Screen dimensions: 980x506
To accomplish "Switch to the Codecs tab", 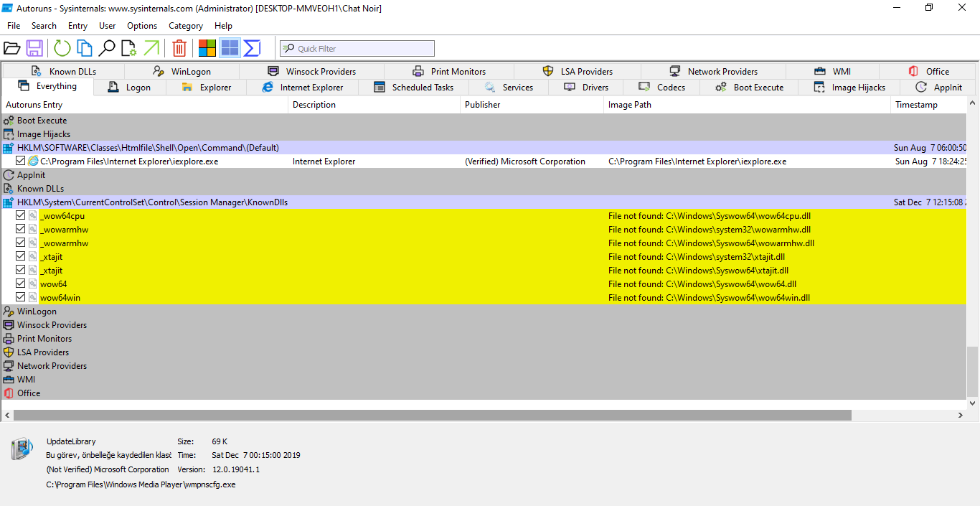I will 662,87.
